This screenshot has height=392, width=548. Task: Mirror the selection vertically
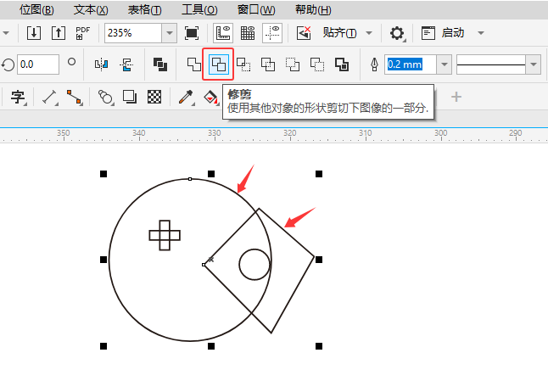(127, 64)
